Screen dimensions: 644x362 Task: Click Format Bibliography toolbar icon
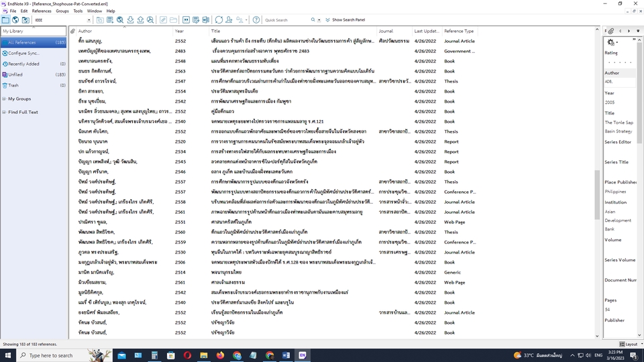[x=196, y=19]
